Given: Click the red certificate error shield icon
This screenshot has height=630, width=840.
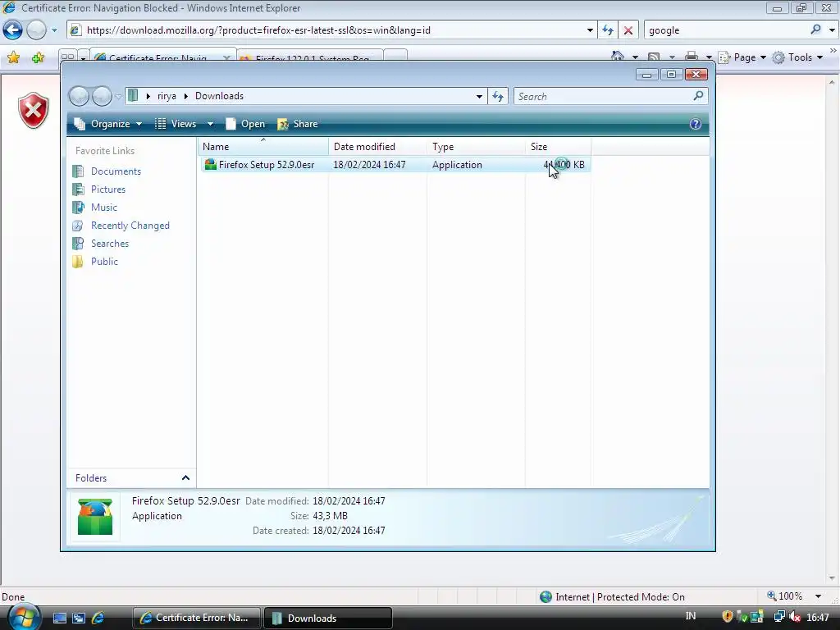Looking at the screenshot, I should pyautogui.click(x=33, y=111).
